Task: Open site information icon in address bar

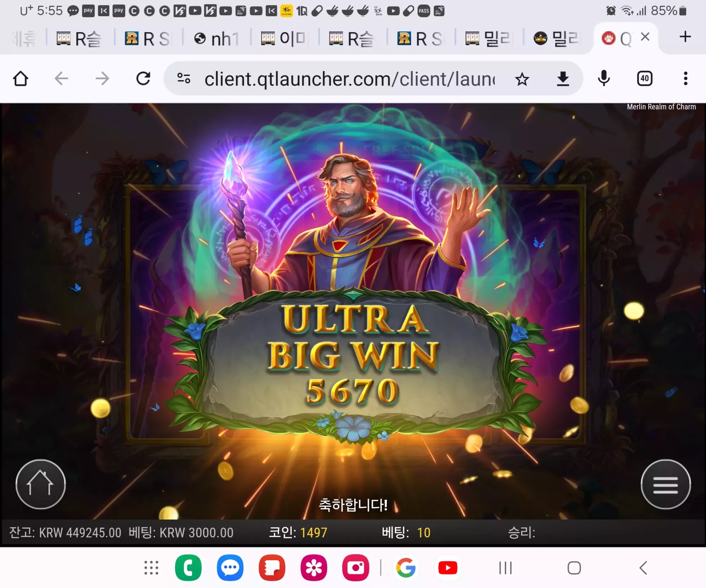Action: click(184, 78)
